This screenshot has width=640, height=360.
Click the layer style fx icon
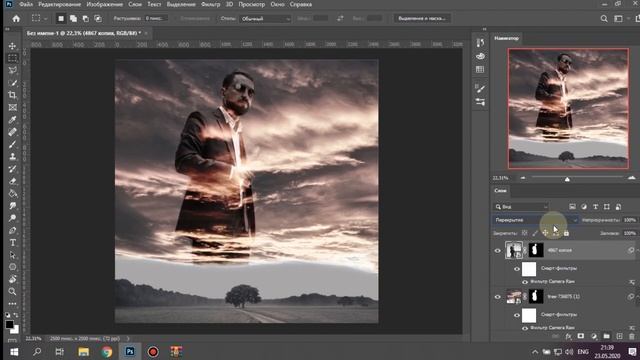[x=568, y=336]
